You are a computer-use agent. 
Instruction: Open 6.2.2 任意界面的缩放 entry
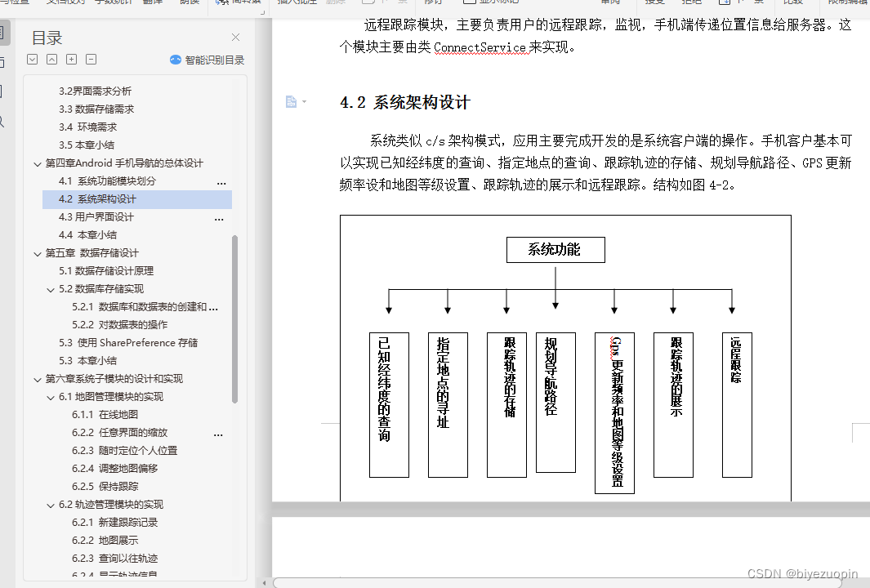click(119, 433)
